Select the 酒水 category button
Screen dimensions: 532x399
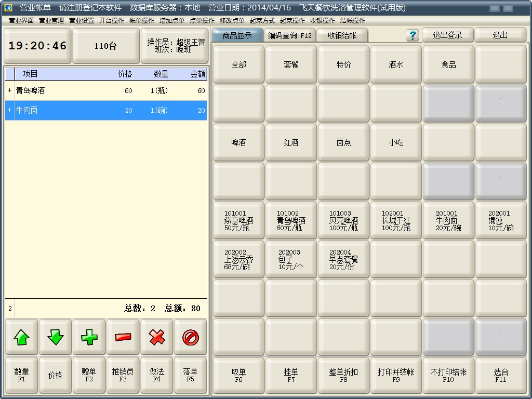point(396,65)
